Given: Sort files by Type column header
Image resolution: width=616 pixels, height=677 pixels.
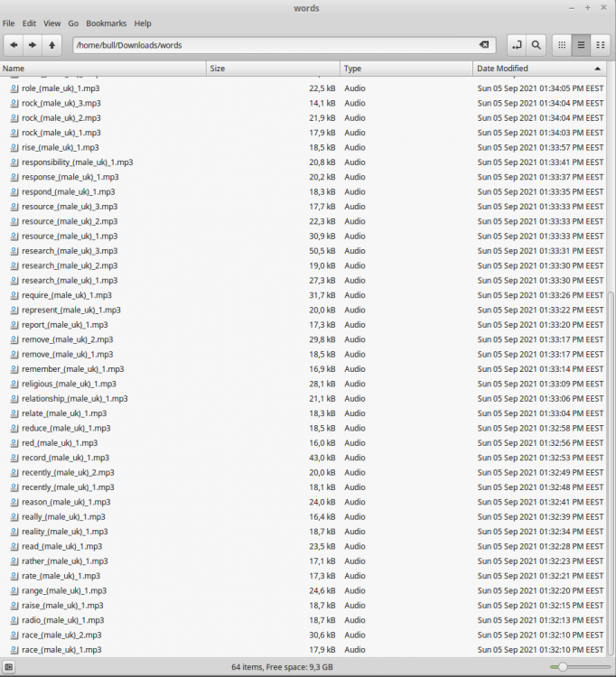Looking at the screenshot, I should pos(405,69).
